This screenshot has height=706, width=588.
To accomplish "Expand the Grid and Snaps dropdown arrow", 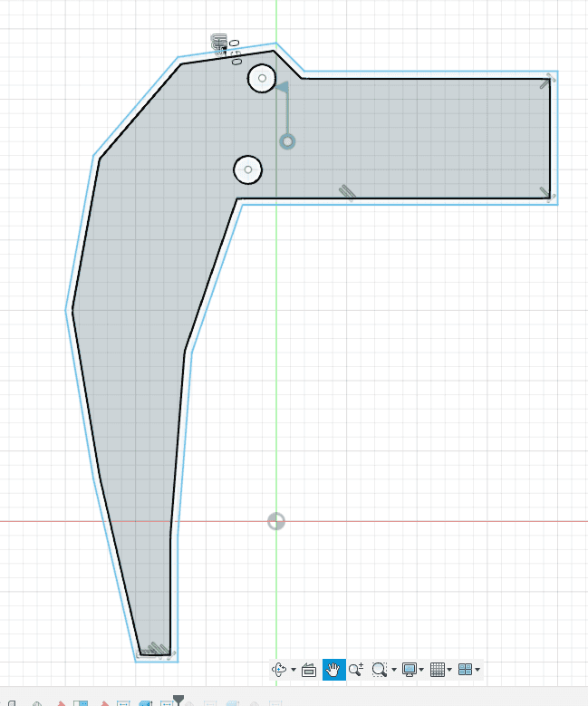I will tap(449, 671).
